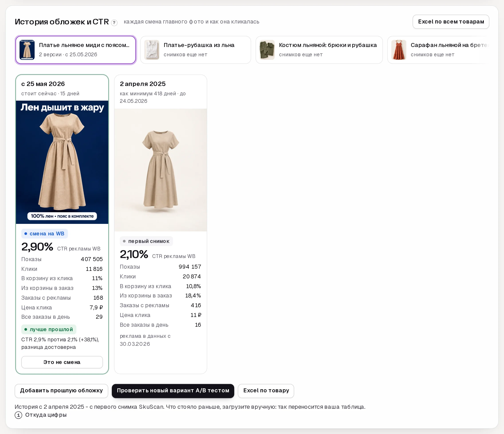
Task: Select the Платье льняное миди product tab
Action: 76,50
